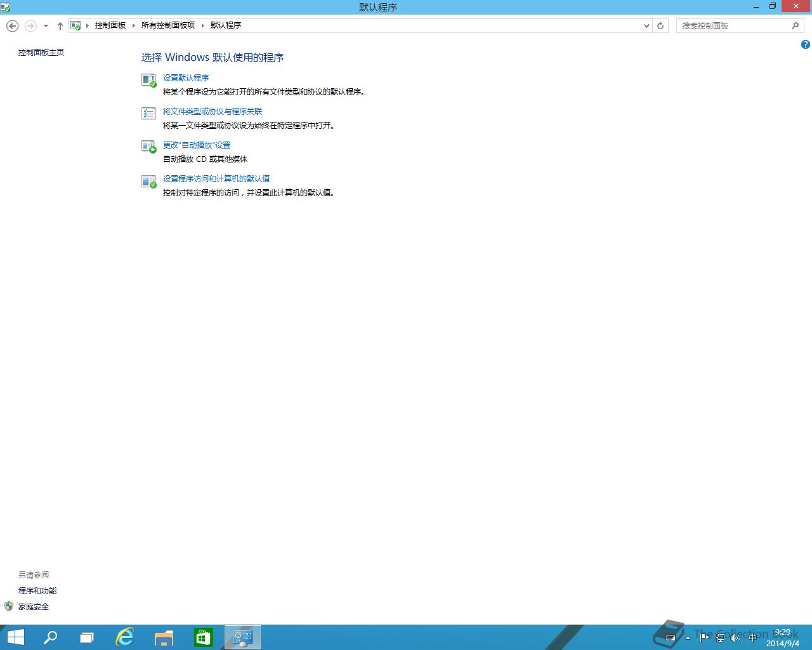
Task: Click the network tray icon
Action: pos(720,638)
